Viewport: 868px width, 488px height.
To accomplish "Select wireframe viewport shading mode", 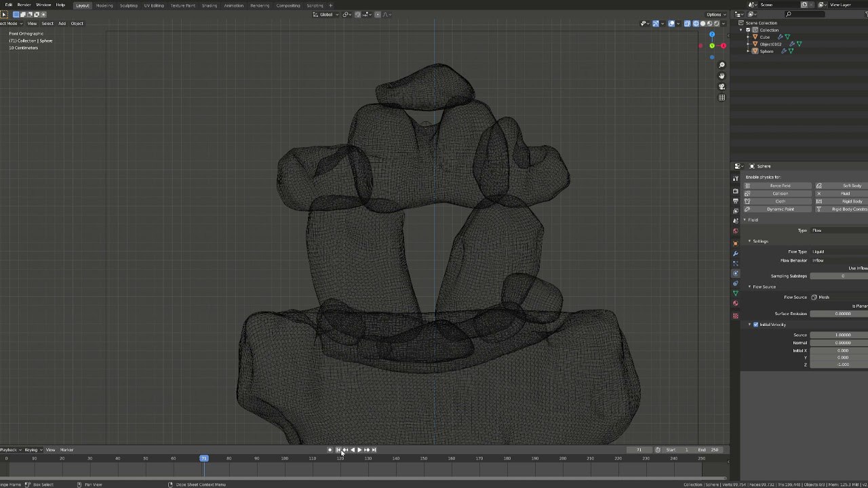I will [696, 24].
